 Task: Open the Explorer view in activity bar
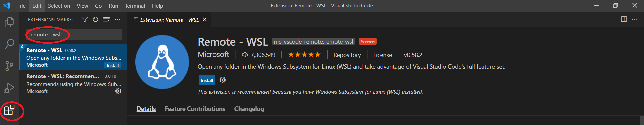click(x=9, y=22)
